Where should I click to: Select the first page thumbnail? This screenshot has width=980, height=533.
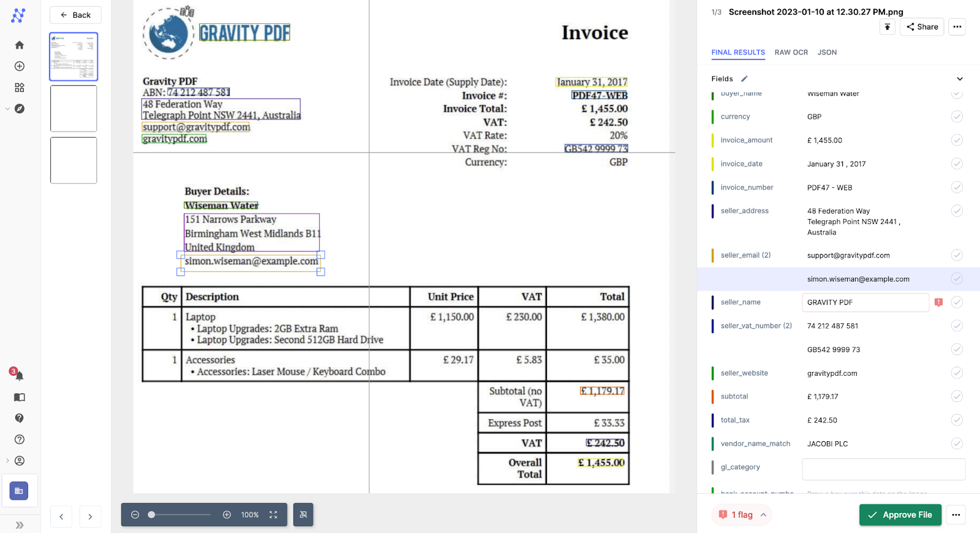[73, 56]
